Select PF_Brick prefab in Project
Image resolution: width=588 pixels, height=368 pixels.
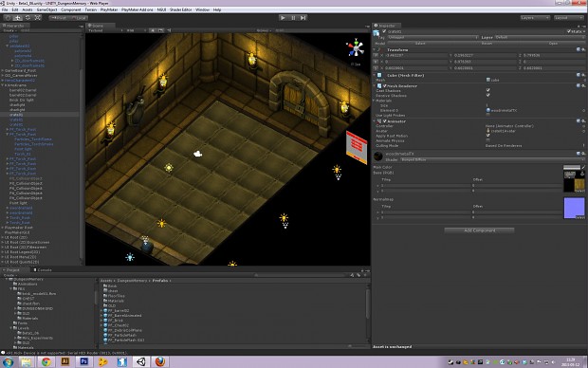click(x=116, y=321)
